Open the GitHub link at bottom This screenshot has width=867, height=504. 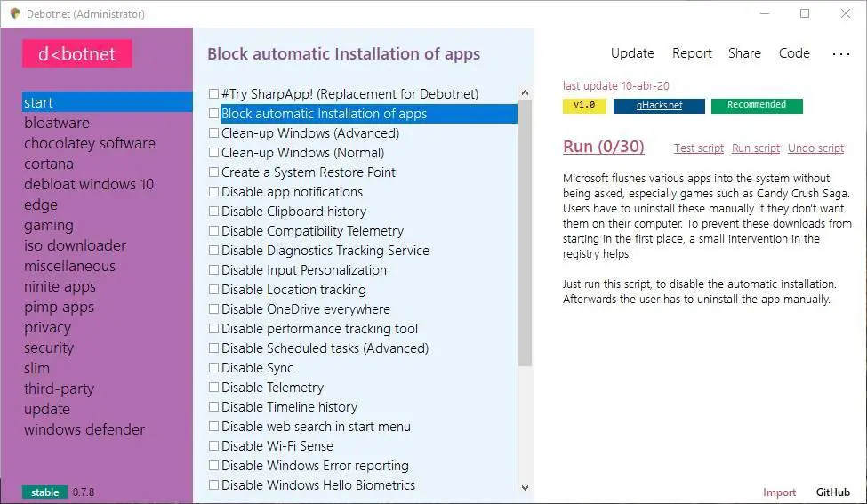[x=833, y=492]
